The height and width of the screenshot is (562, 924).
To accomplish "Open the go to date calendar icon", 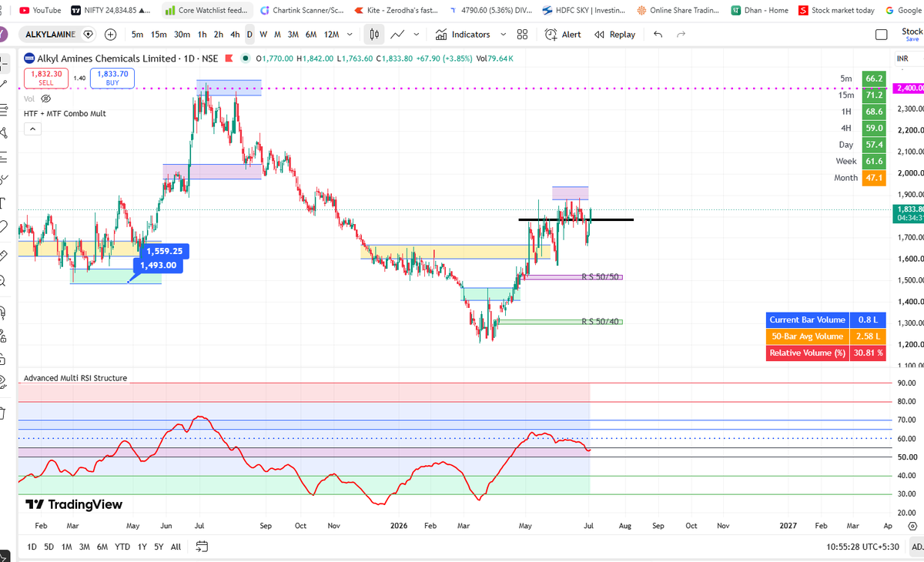I will point(202,547).
